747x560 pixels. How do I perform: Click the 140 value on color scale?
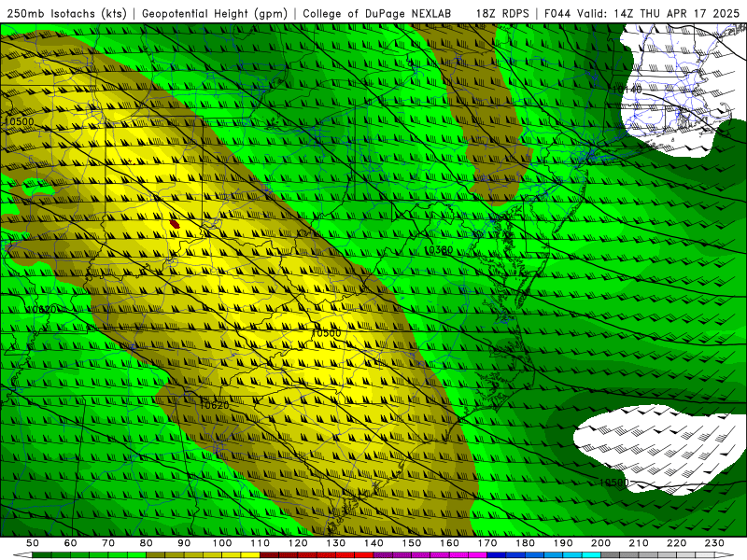pos(373,543)
